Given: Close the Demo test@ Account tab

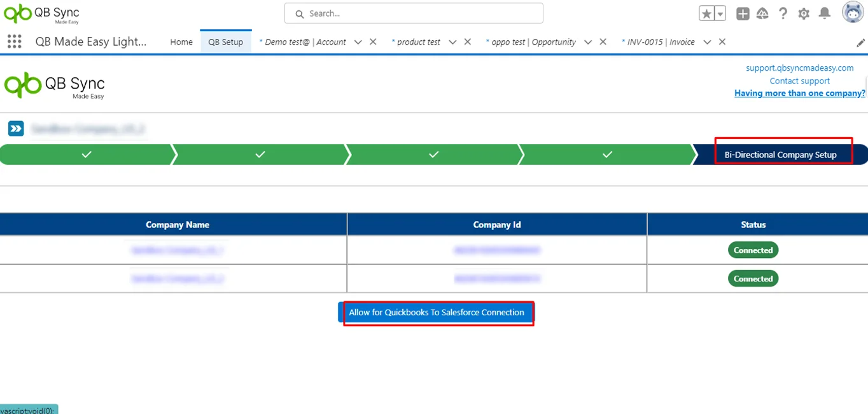Looking at the screenshot, I should click(373, 41).
